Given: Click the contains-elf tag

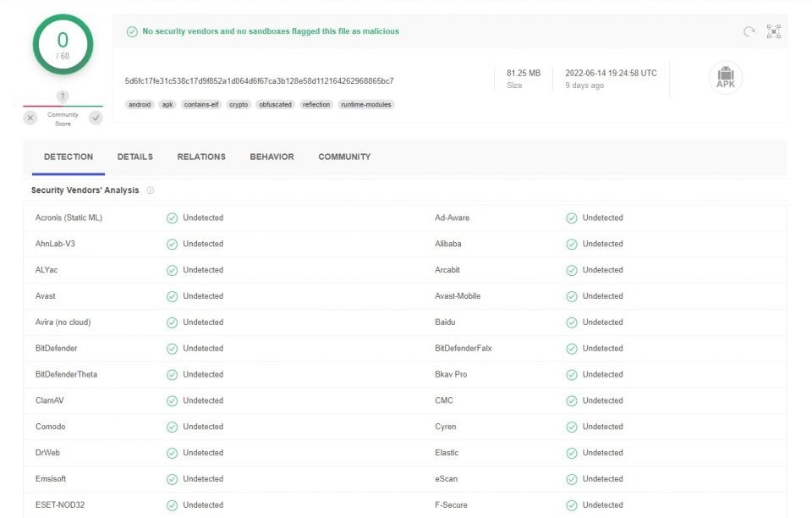Looking at the screenshot, I should pyautogui.click(x=201, y=105).
